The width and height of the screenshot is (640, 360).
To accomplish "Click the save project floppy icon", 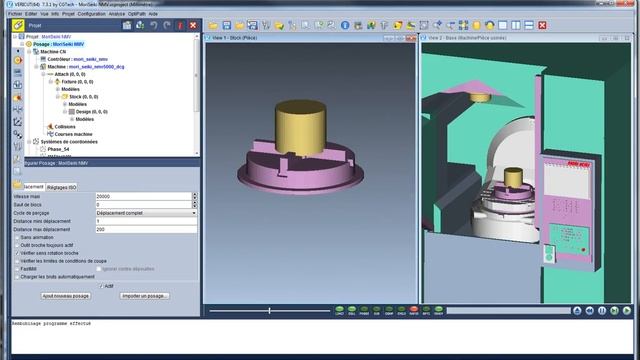I will tap(227, 25).
